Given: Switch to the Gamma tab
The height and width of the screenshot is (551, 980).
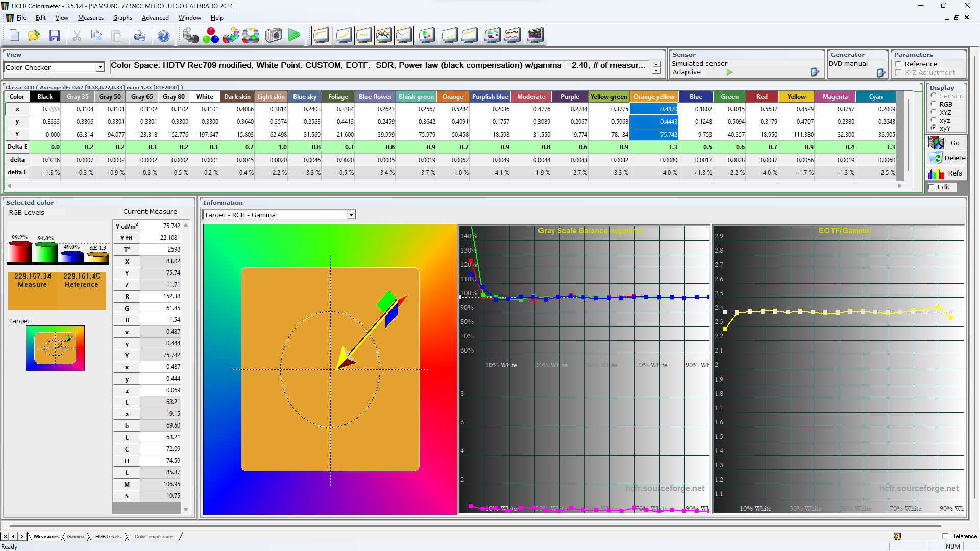Looking at the screenshot, I should (76, 537).
